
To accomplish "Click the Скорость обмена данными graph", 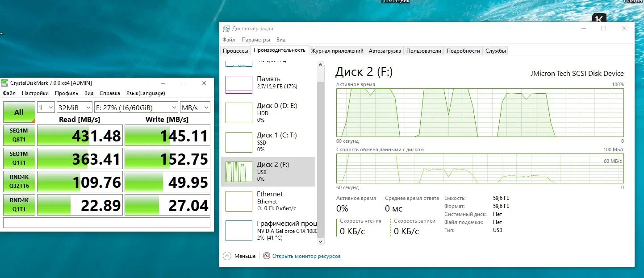I will pos(480,168).
